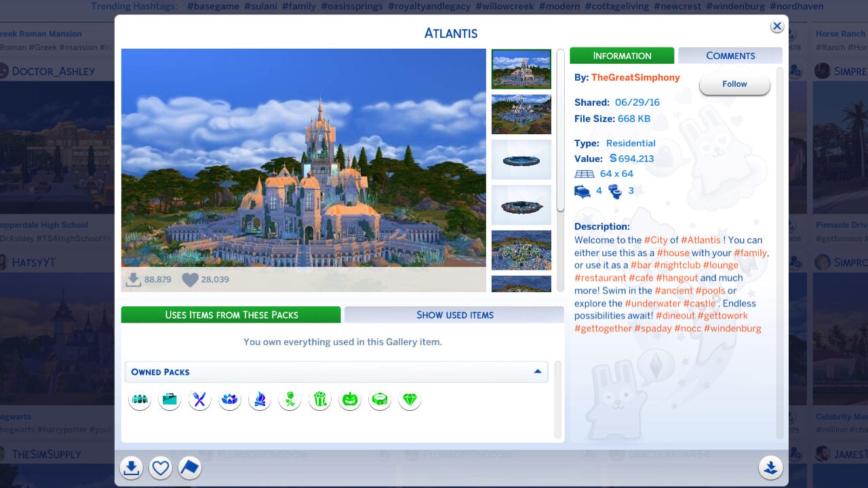Click the #restaurant hashtag in description
Viewport: 868px width, 488px height.
(x=600, y=278)
